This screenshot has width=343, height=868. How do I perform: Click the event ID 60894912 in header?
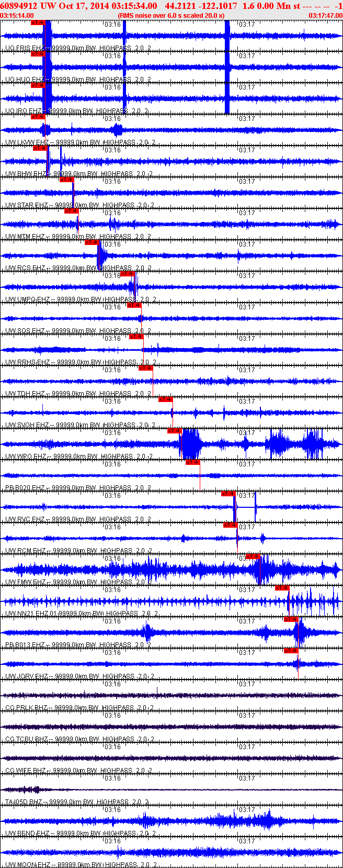pyautogui.click(x=19, y=6)
